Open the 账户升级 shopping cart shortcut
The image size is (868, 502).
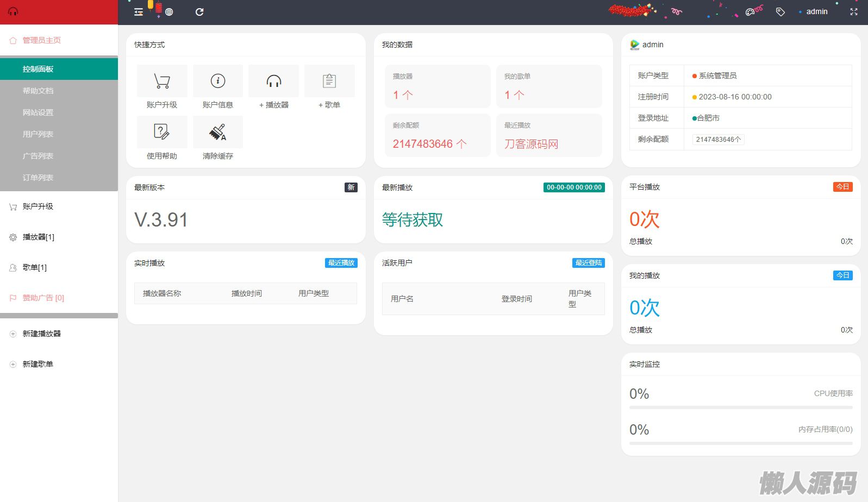162,81
